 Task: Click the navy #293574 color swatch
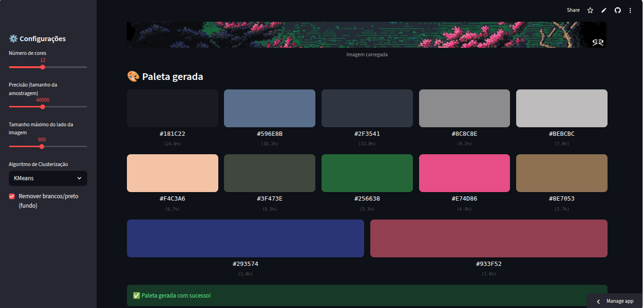tap(245, 238)
